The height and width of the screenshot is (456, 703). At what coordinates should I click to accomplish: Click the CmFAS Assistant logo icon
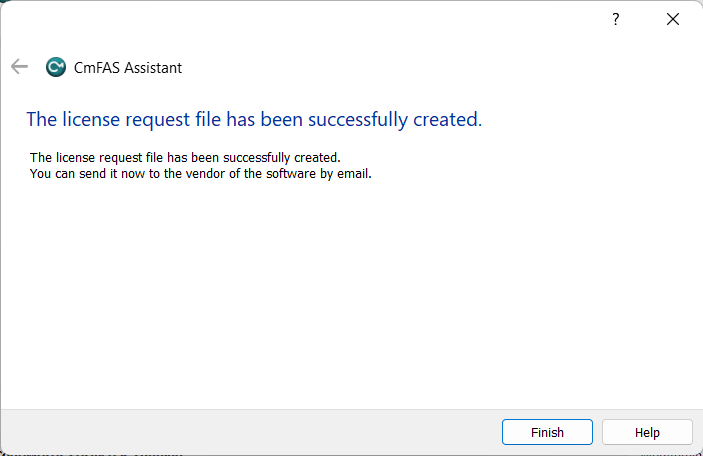[x=56, y=67]
